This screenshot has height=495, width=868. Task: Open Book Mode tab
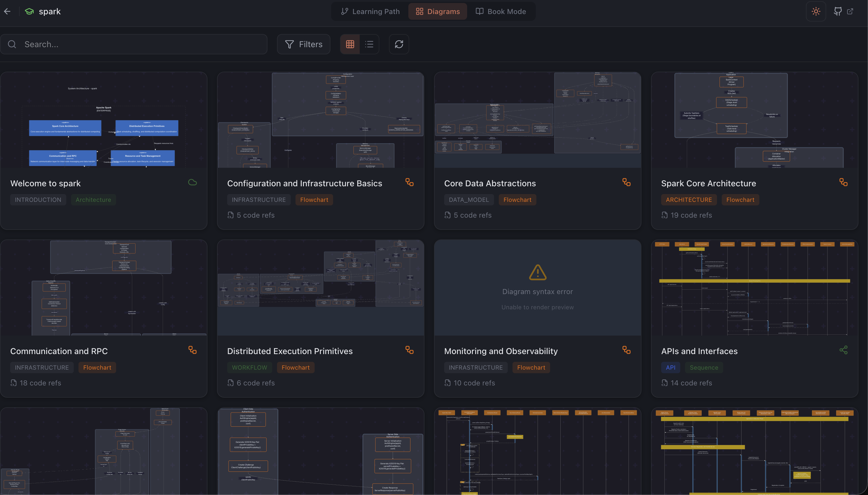click(x=501, y=12)
